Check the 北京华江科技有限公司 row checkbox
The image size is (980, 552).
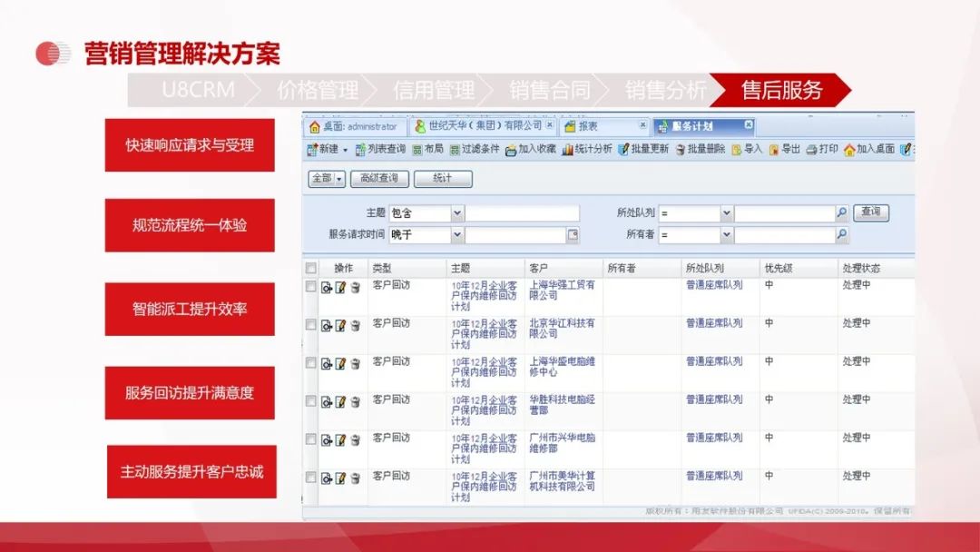[x=310, y=324]
